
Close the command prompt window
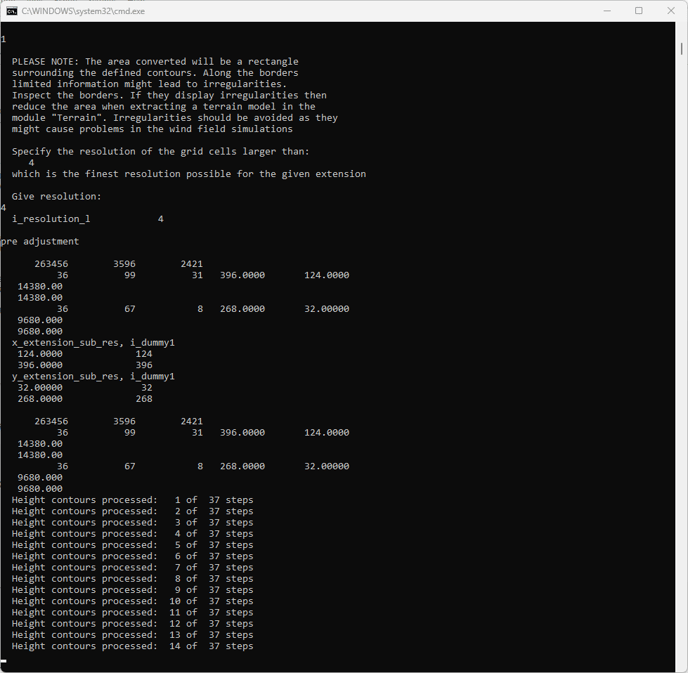tap(671, 11)
